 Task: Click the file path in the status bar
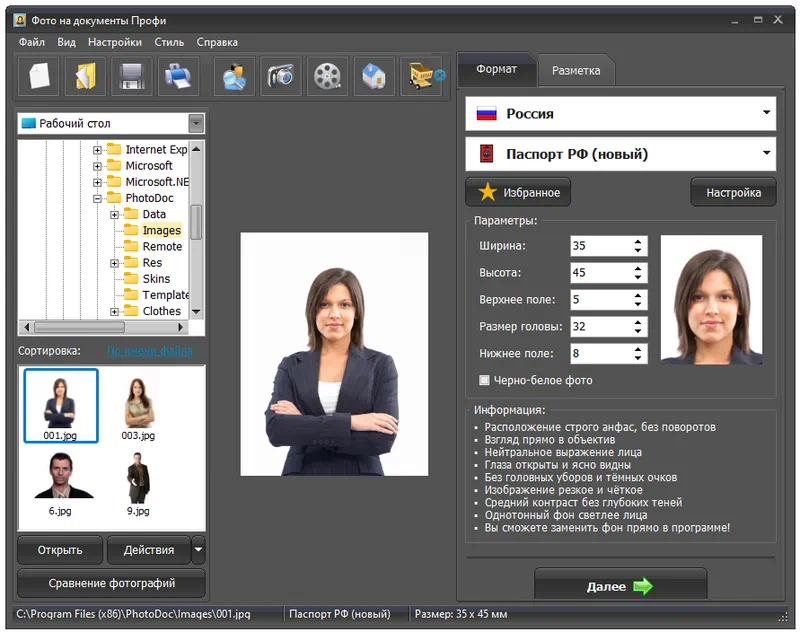(133, 614)
